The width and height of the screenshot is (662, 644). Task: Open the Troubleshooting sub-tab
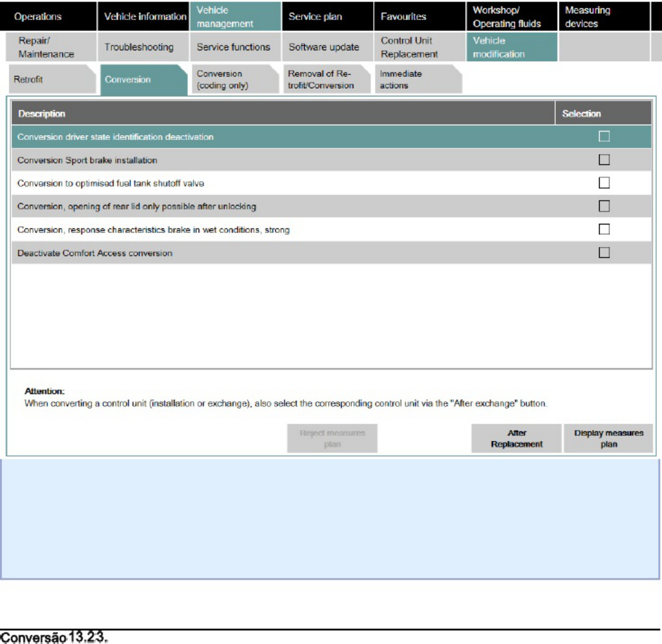point(144,47)
